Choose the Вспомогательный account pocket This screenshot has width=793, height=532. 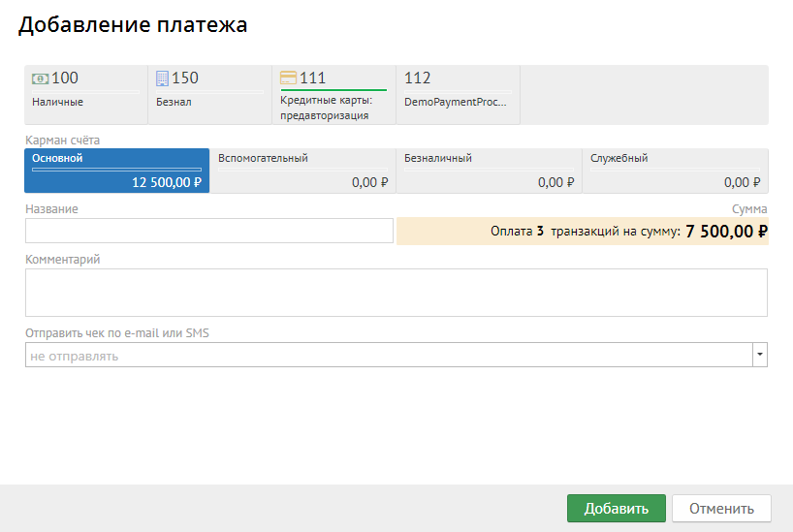click(302, 171)
